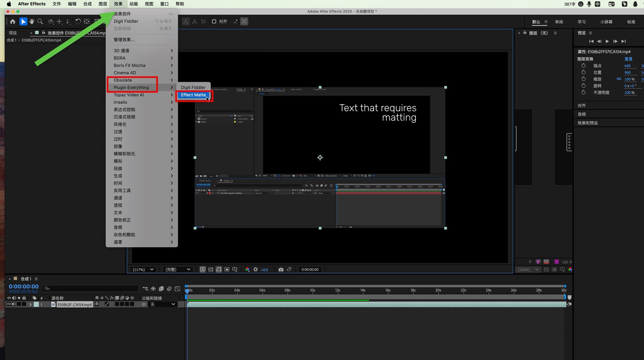This screenshot has height=360, width=644.
Task: Click the scale constrain proportions link icon
Action: 619,79
